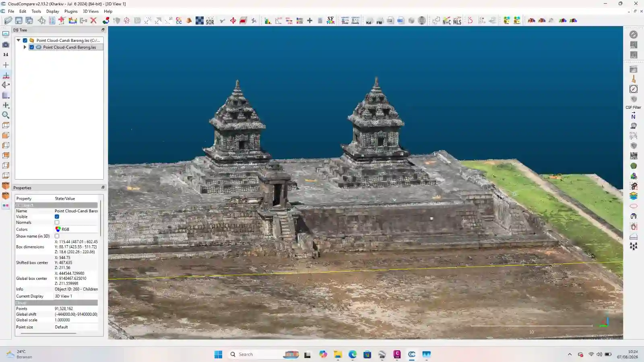The height and width of the screenshot is (362, 644).
Task: Select the red Translate/Rotate arrows tool
Action: pyautogui.click(x=233, y=21)
